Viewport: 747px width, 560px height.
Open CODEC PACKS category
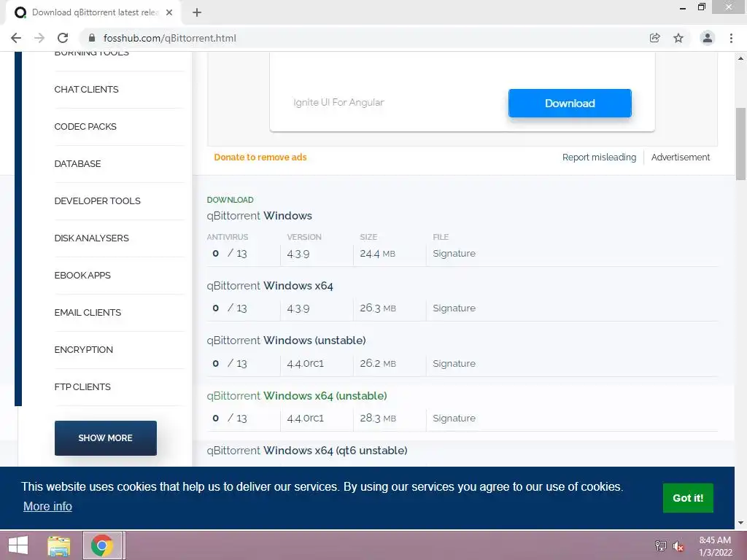click(x=85, y=127)
